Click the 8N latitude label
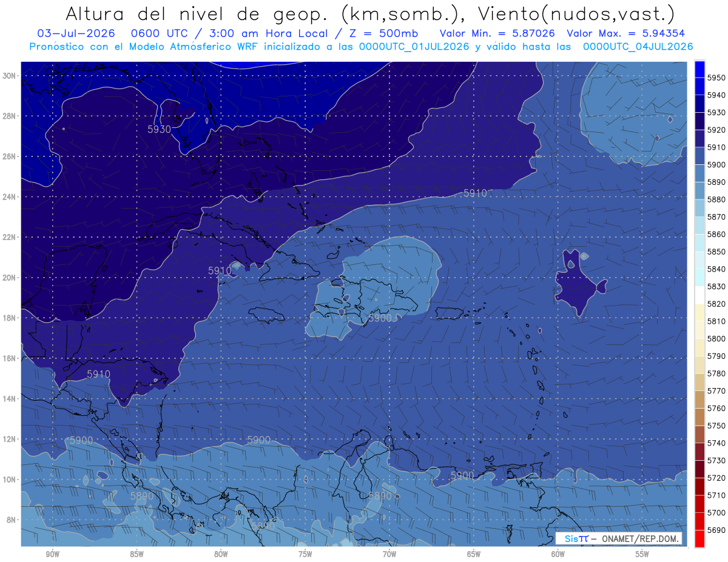The width and height of the screenshot is (728, 562). [x=12, y=520]
